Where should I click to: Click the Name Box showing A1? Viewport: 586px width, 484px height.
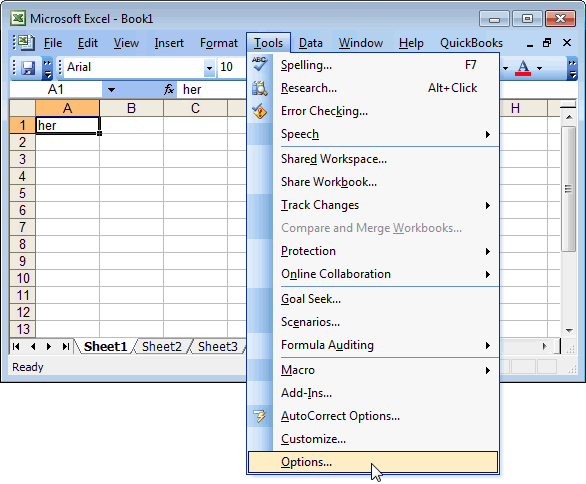(56, 90)
